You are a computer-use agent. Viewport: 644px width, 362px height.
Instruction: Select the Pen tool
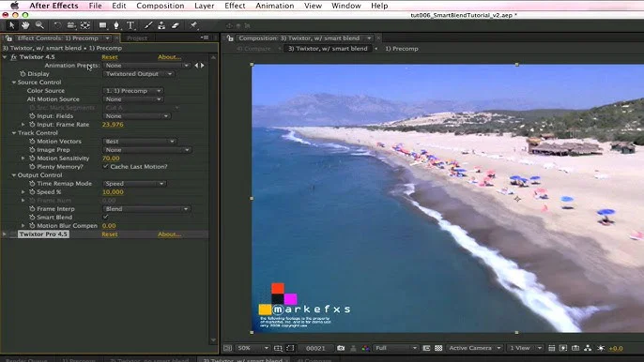pos(116,25)
